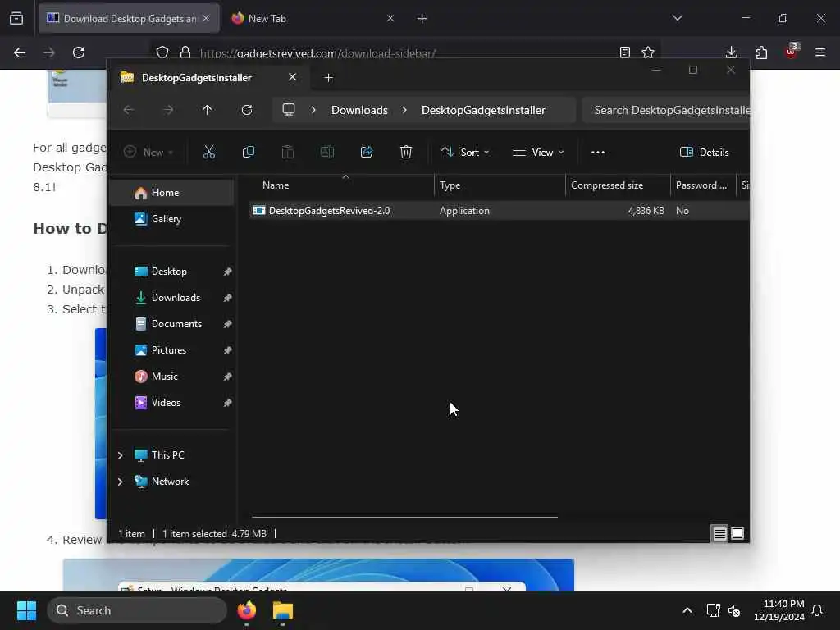The height and width of the screenshot is (630, 840).
Task: Select This PC in the navigation pane
Action: pos(171,454)
